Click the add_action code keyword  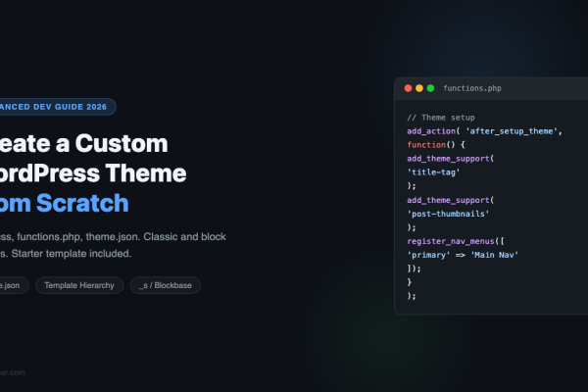431,131
